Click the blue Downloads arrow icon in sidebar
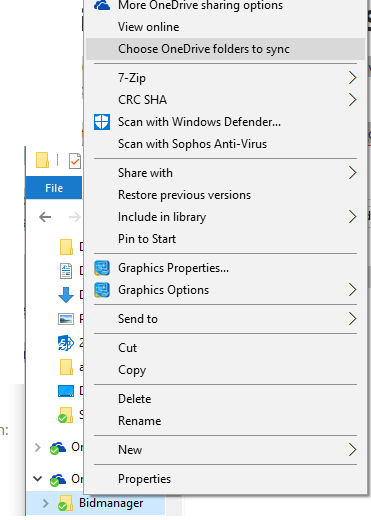The width and height of the screenshot is (371, 520). tap(66, 295)
